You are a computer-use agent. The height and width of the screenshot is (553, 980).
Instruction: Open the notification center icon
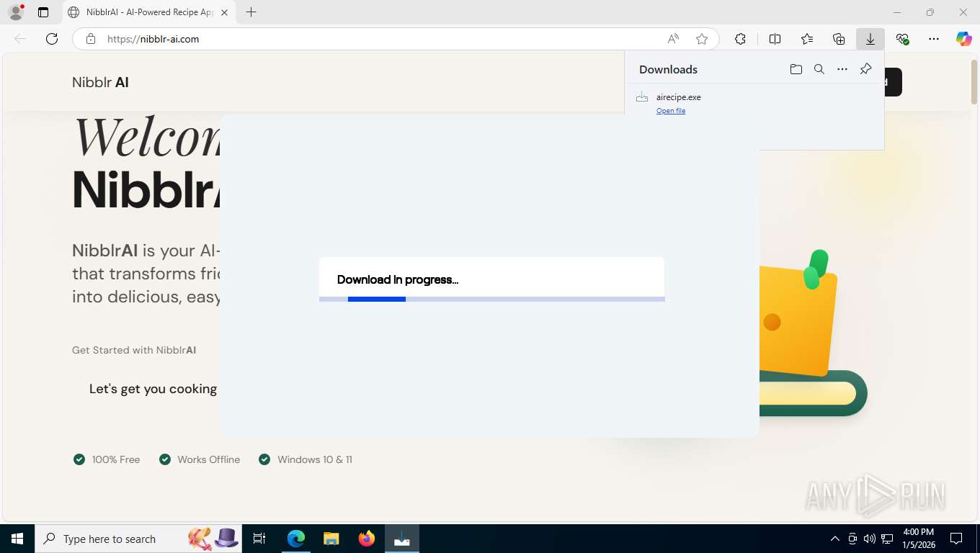click(x=956, y=539)
